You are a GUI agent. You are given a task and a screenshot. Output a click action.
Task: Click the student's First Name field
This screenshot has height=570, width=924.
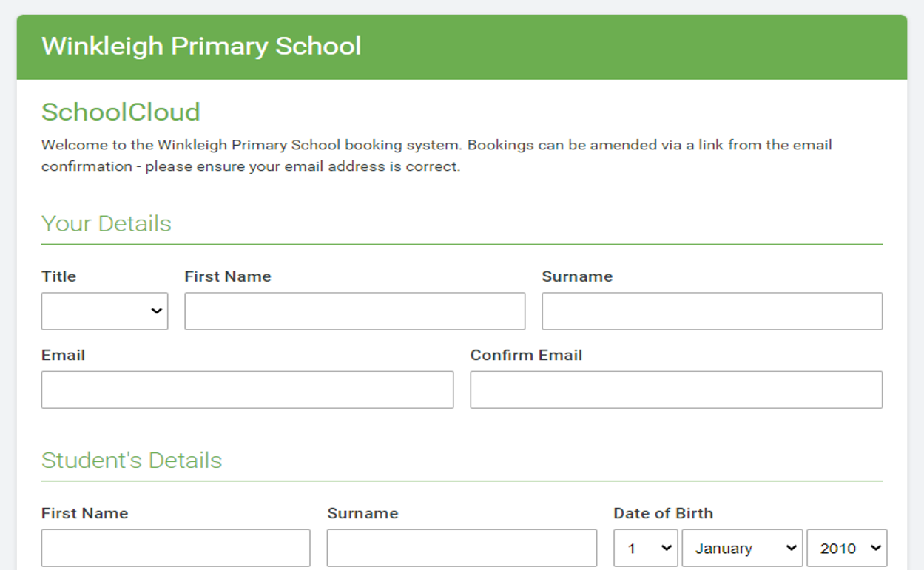tap(175, 548)
